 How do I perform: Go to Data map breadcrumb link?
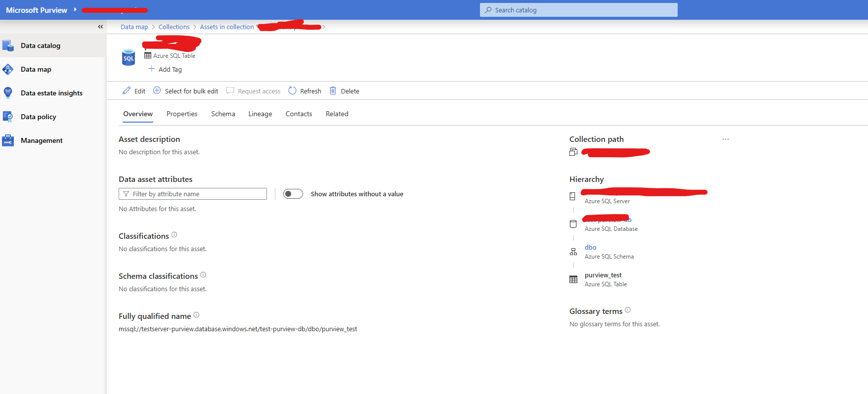(134, 27)
